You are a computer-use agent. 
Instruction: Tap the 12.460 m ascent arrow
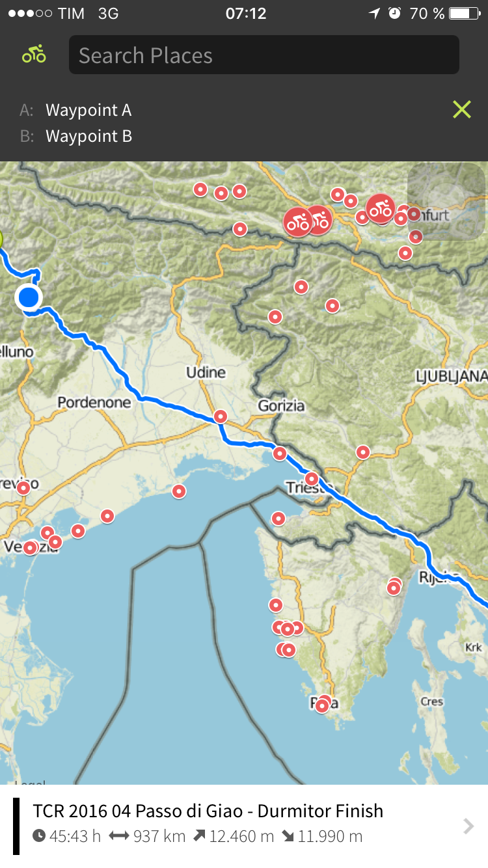click(198, 836)
